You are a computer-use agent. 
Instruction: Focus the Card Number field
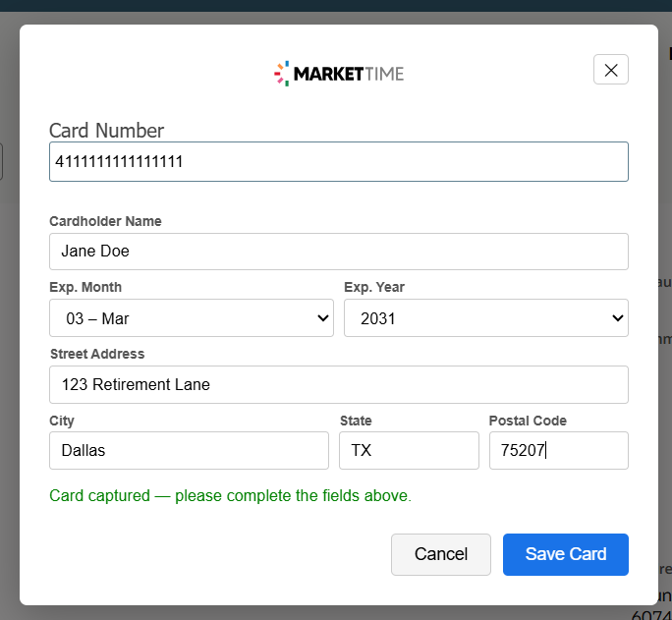click(339, 161)
